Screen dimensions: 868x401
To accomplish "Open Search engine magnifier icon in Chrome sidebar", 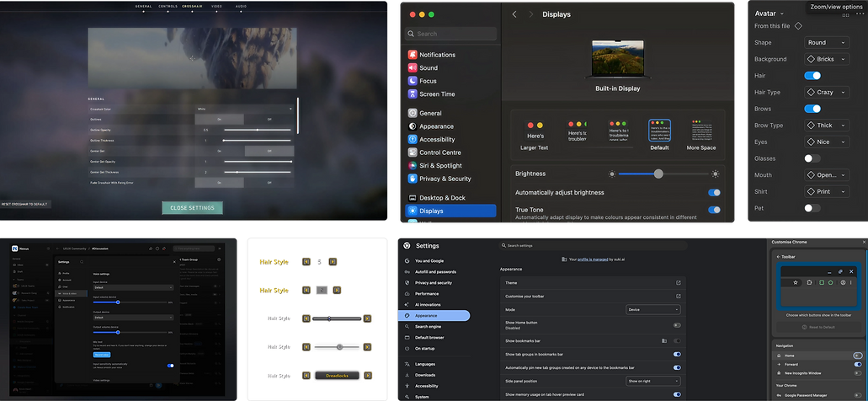I will pos(407,327).
